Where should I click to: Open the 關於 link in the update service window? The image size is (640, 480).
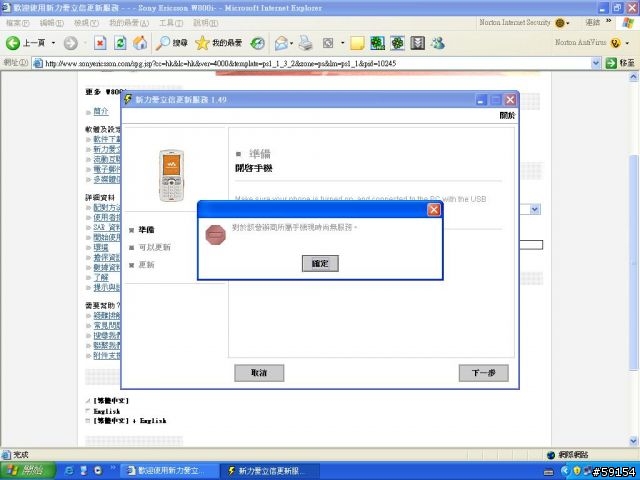(x=507, y=116)
